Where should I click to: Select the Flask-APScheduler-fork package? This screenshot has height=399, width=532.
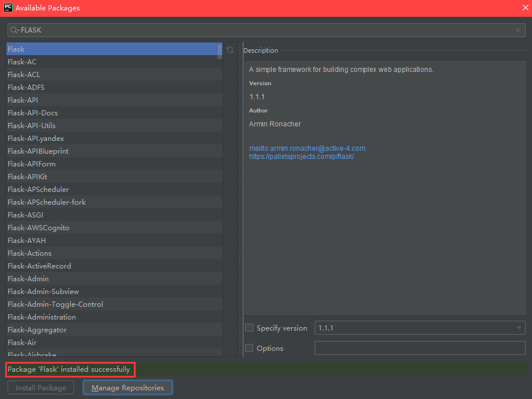[x=114, y=202]
